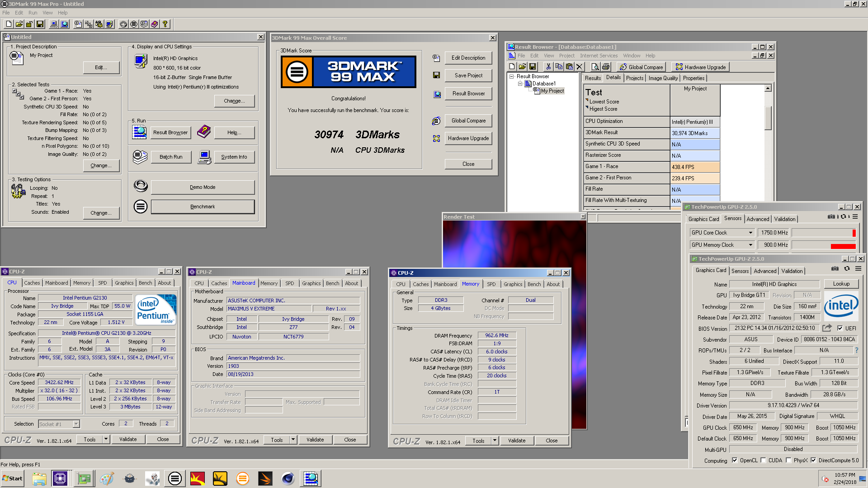
Task: Open Tools dropdown arrow in CPU-Z CPU window
Action: tap(106, 439)
